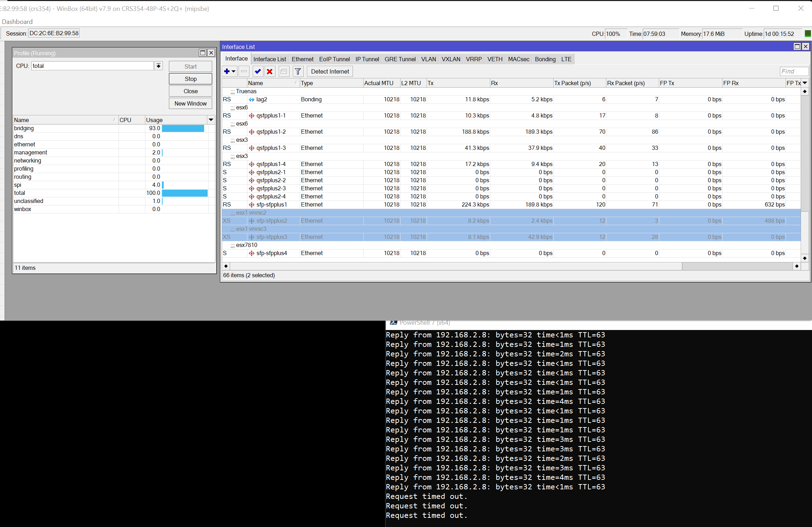Add a new interface with the plus icon
The width and height of the screenshot is (812, 527).
click(x=227, y=71)
